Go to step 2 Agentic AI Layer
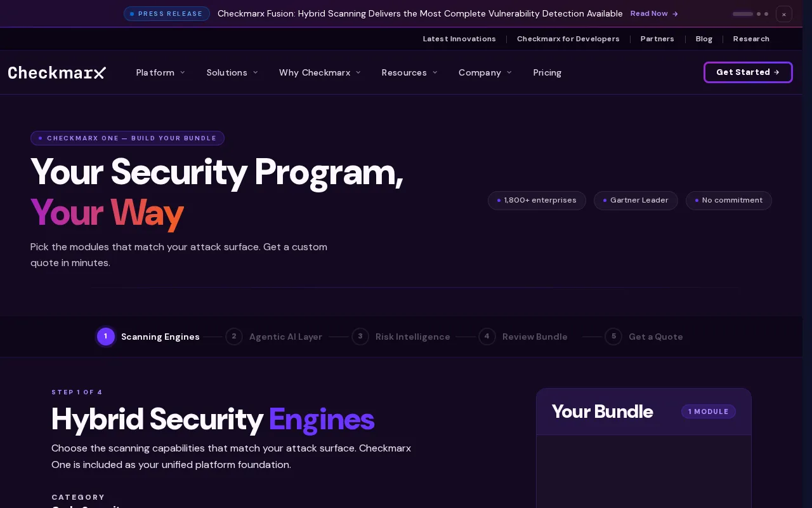812x508 pixels. point(274,337)
